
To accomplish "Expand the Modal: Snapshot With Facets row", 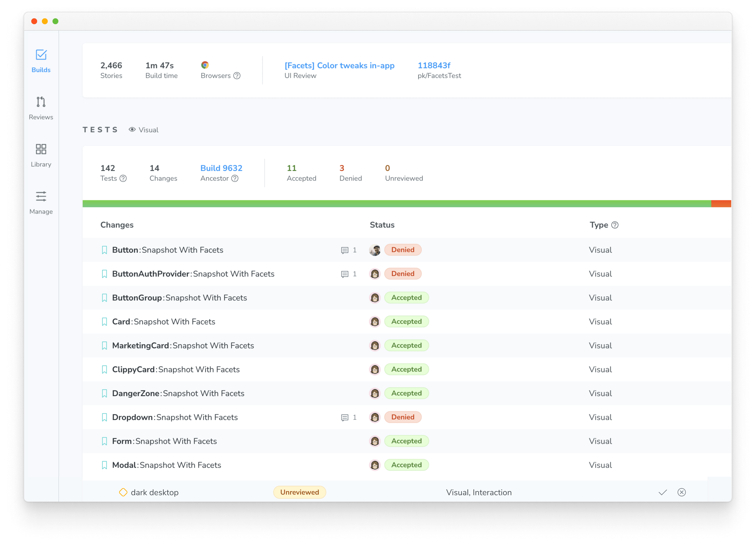I will (x=167, y=465).
